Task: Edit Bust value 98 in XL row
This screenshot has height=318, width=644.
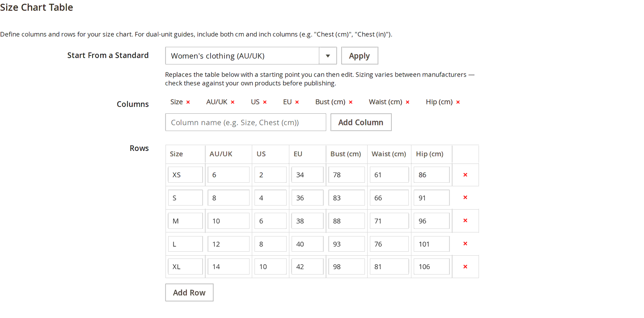Action: click(347, 266)
